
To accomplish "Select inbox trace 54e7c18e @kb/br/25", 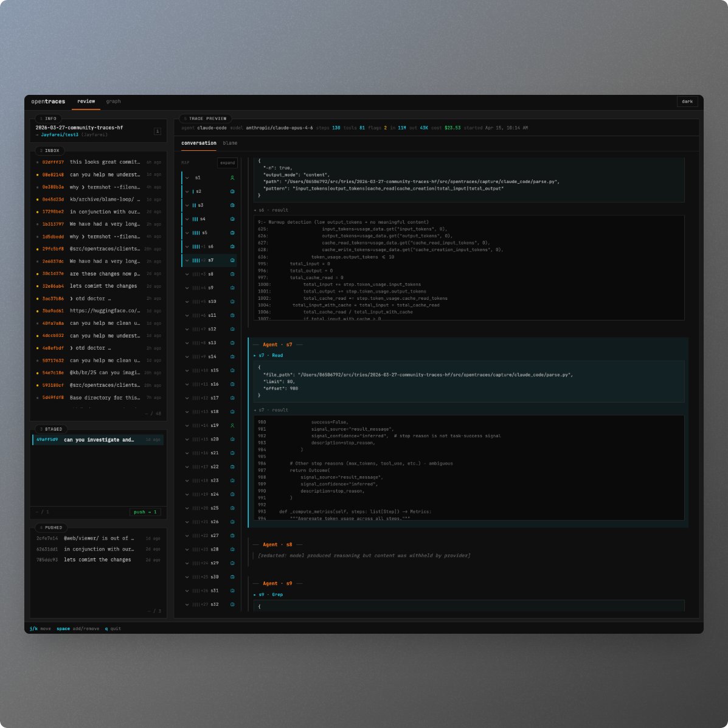I will pyautogui.click(x=99, y=373).
